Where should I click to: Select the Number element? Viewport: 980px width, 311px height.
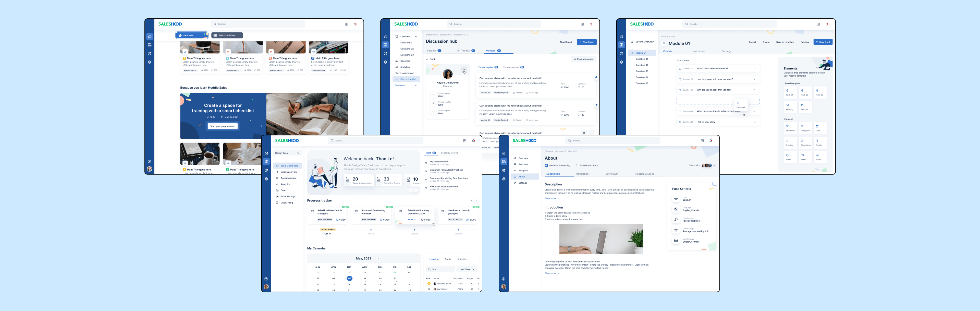click(790, 143)
